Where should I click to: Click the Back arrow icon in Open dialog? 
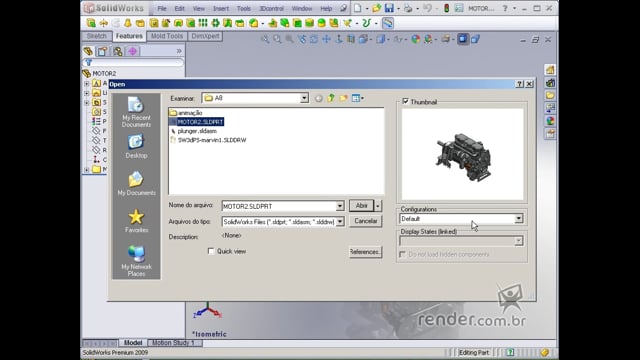318,98
